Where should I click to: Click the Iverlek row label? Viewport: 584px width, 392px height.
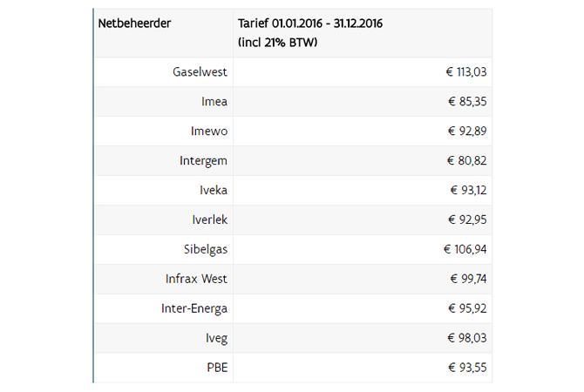coord(210,220)
